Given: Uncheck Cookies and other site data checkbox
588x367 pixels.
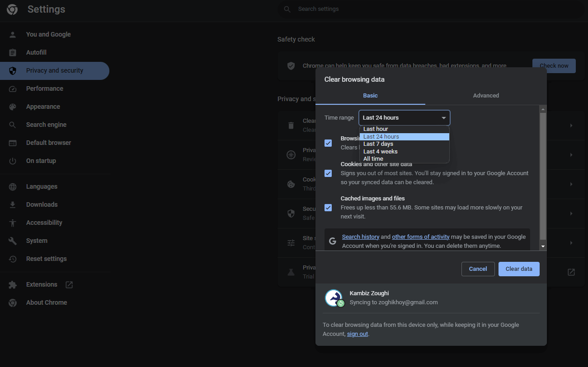Looking at the screenshot, I should (x=328, y=173).
